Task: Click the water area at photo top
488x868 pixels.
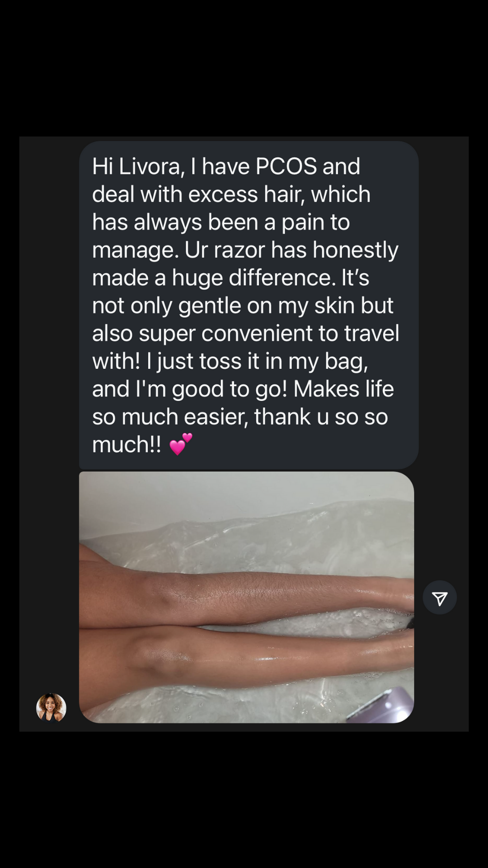Action: tap(246, 506)
